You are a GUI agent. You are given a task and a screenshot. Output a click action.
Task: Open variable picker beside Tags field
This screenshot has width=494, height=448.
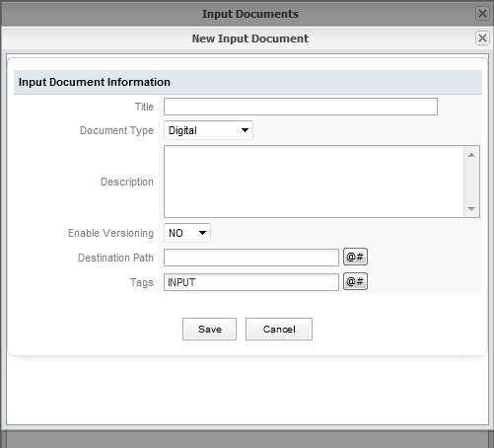pos(355,281)
